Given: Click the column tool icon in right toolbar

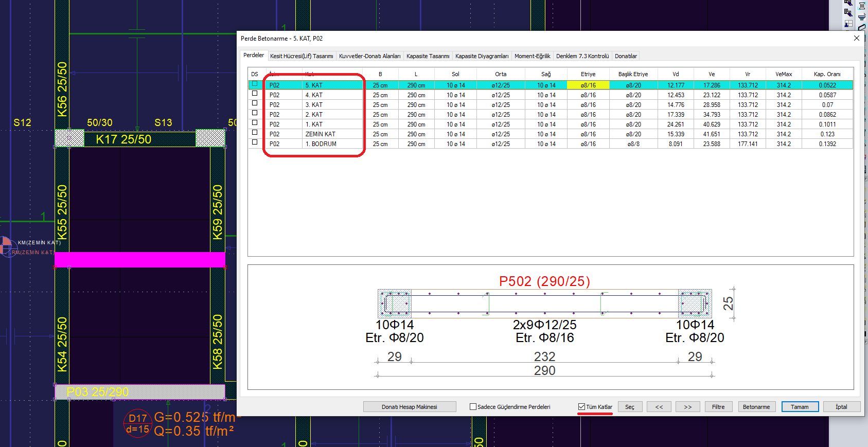Looking at the screenshot, I should pos(862,6).
